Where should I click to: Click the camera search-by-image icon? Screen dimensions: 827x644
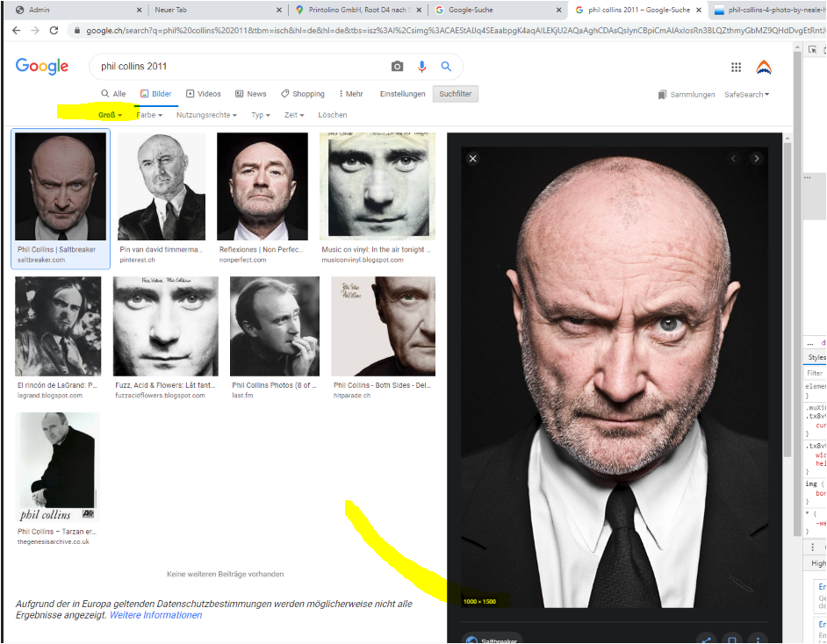(x=398, y=67)
